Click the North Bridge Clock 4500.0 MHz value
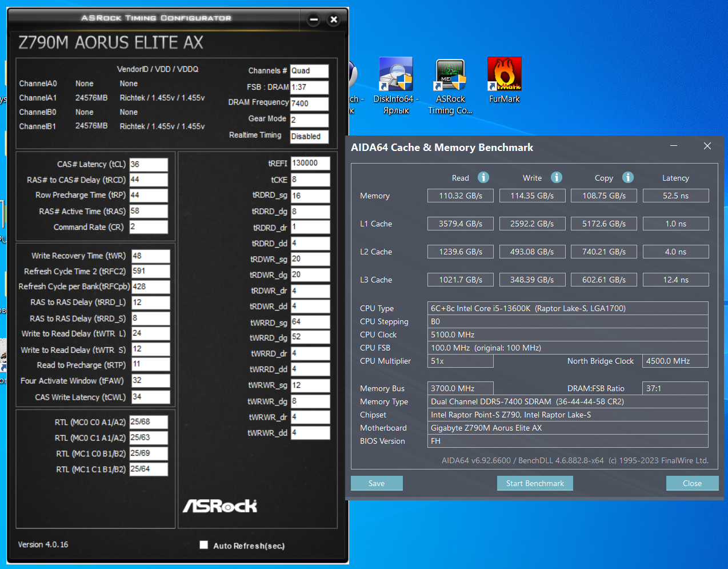728x569 pixels. click(675, 361)
